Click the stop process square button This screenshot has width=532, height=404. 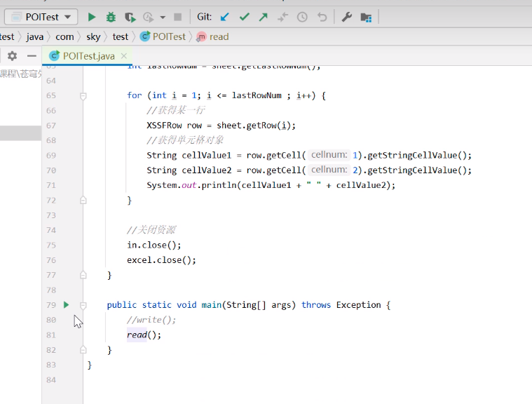178,17
